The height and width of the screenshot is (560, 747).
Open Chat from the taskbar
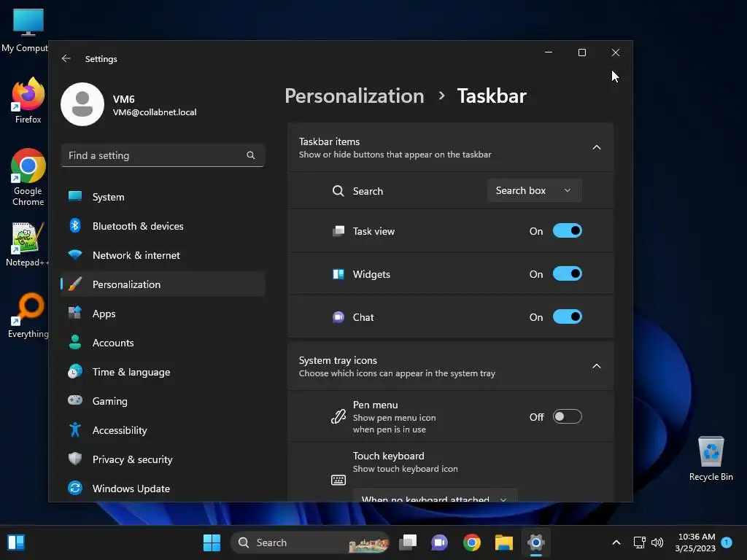[x=439, y=542]
